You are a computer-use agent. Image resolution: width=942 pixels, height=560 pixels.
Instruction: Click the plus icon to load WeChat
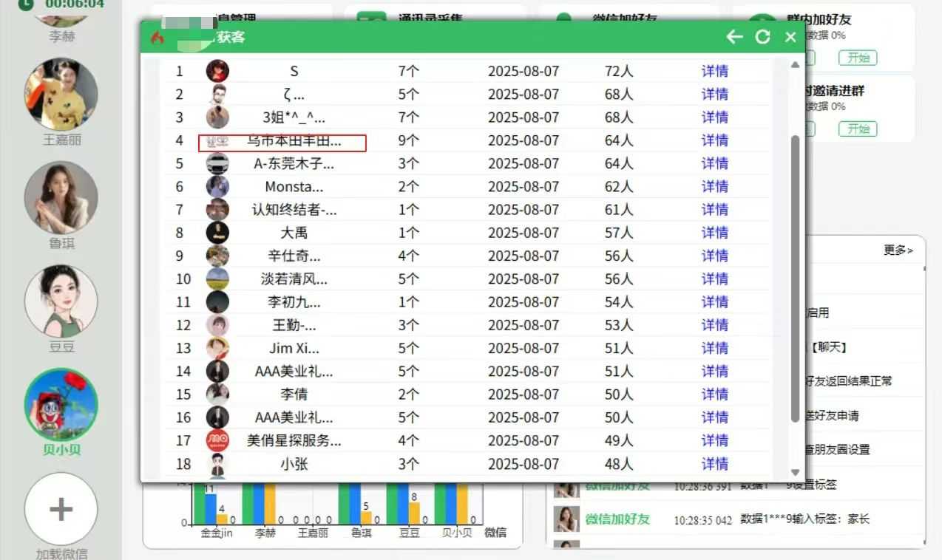pos(61,509)
